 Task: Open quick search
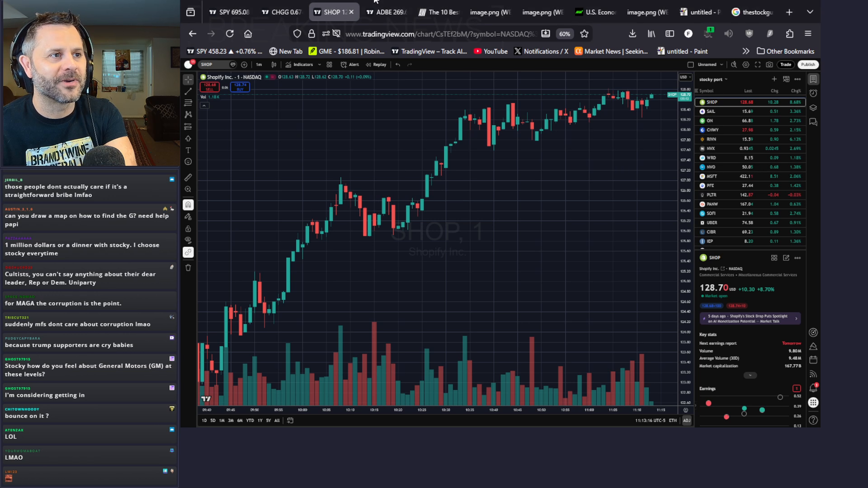pyautogui.click(x=734, y=65)
